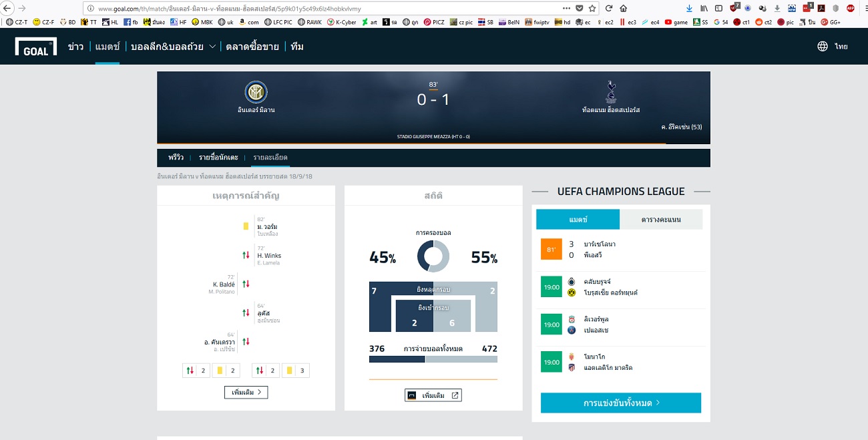Open the Amazon 'com' bookmark
The width and height of the screenshot is (868, 440).
(248, 22)
